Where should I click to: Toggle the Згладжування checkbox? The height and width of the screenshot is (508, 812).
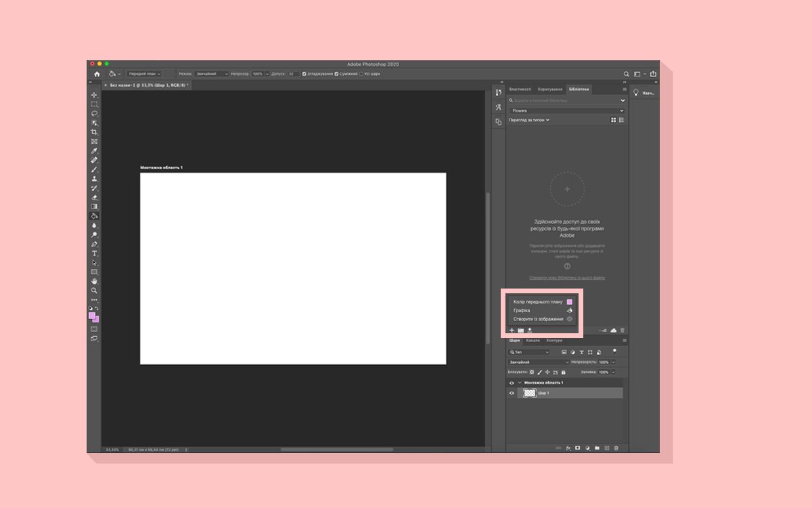(304, 74)
